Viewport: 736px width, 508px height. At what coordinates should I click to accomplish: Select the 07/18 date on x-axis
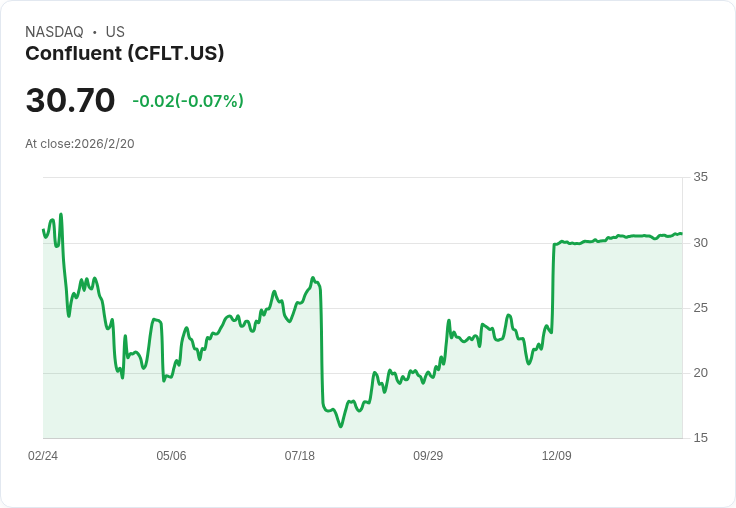tap(300, 456)
